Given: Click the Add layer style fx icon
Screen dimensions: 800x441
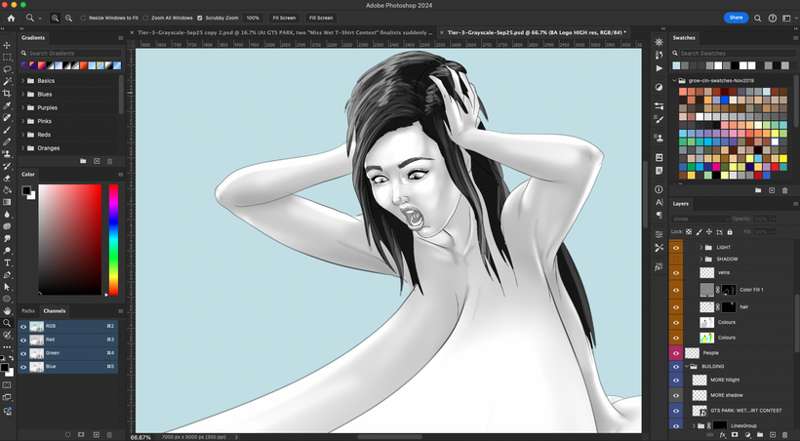Looking at the screenshot, I should tap(722, 435).
